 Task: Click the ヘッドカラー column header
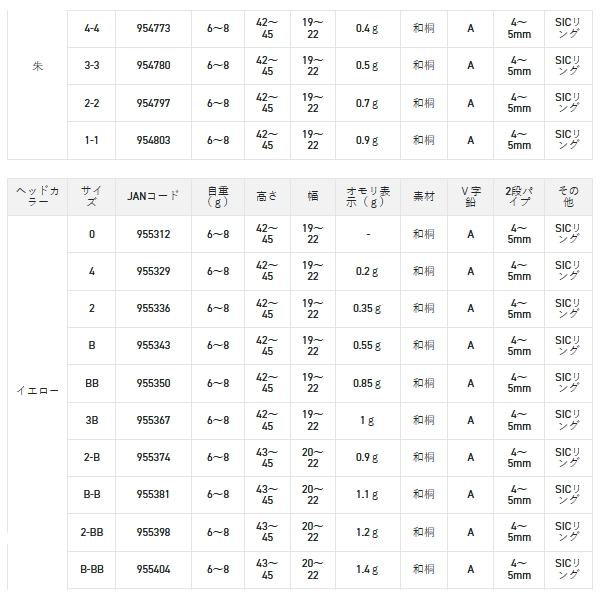click(37, 196)
